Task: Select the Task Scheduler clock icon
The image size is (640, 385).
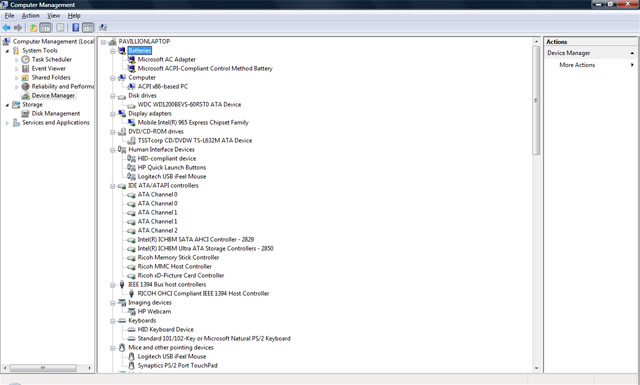Action: click(25, 60)
